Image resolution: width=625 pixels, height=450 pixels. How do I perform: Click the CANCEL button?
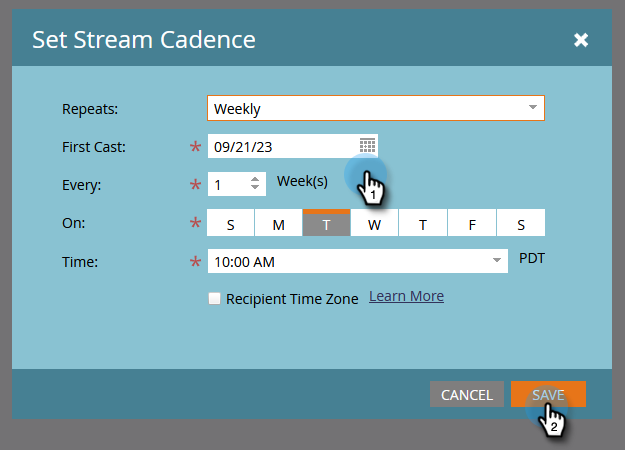coord(467,394)
